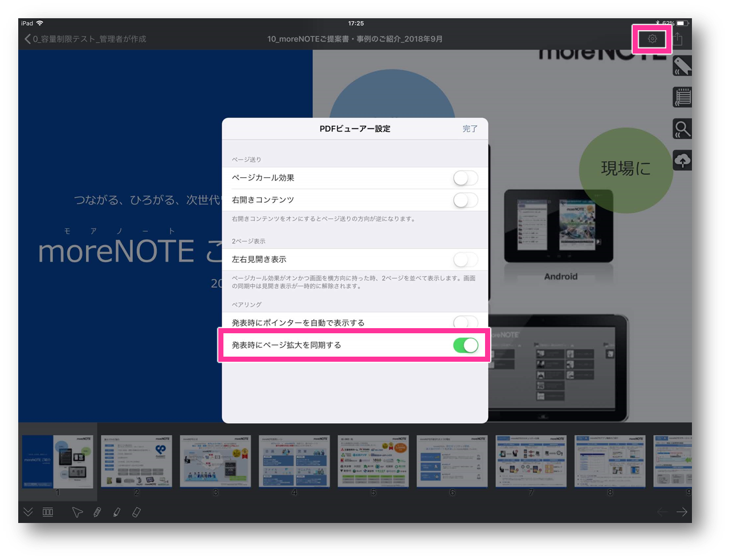The height and width of the screenshot is (560, 729).
Task: Toggle 右開きコンテンツ switch
Action: click(466, 200)
